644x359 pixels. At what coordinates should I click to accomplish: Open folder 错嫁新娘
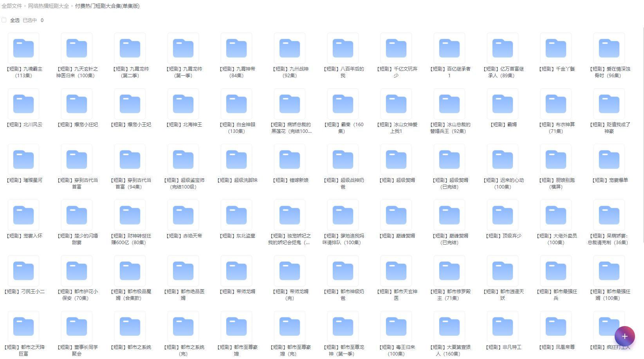(x=290, y=160)
